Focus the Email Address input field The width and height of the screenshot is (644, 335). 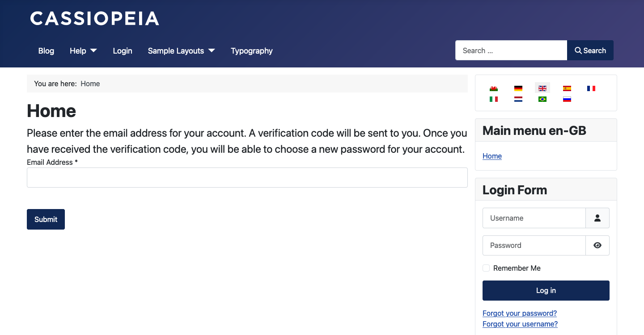(247, 177)
